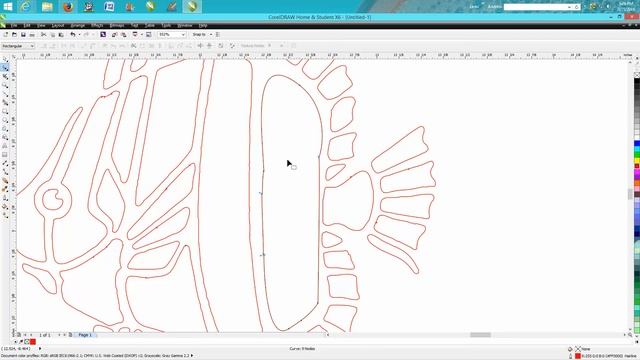640x360 pixels.
Task: Select the Color Eyedropper tool in toolbox
Action: point(5,189)
